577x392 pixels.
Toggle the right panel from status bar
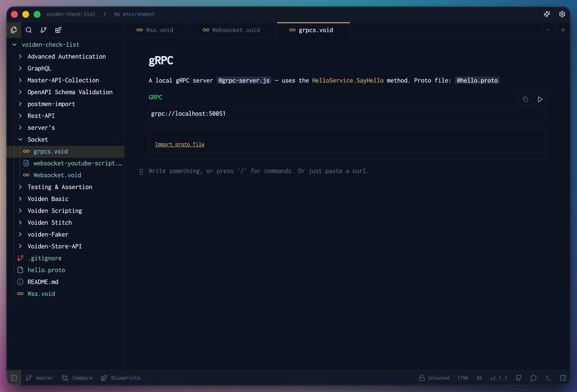tap(563, 378)
